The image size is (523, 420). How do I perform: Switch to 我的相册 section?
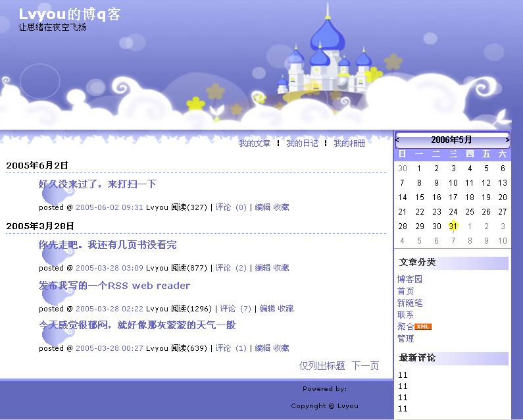click(x=349, y=144)
